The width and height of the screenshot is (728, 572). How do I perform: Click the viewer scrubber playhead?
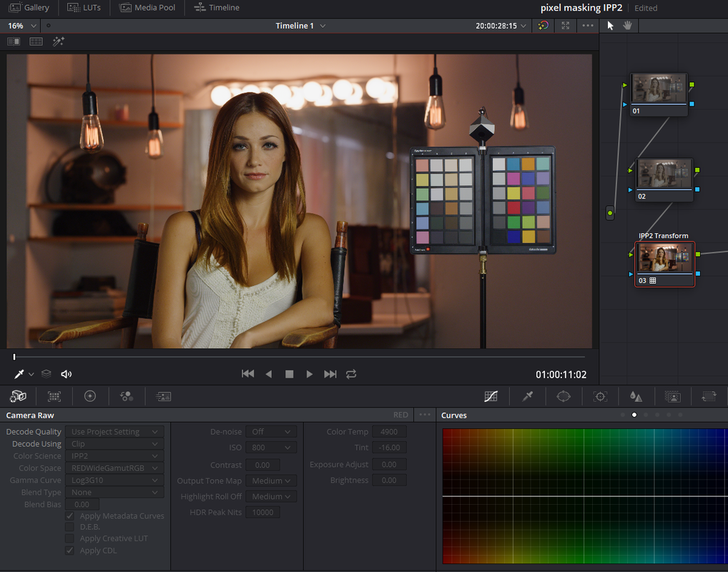coord(14,357)
